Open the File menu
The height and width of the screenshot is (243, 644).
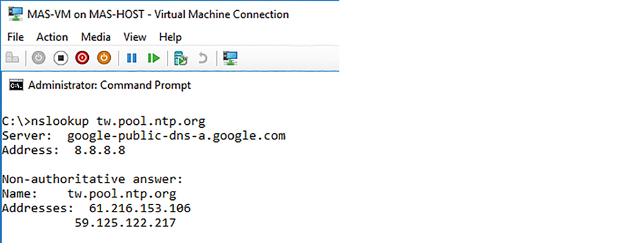pos(15,37)
